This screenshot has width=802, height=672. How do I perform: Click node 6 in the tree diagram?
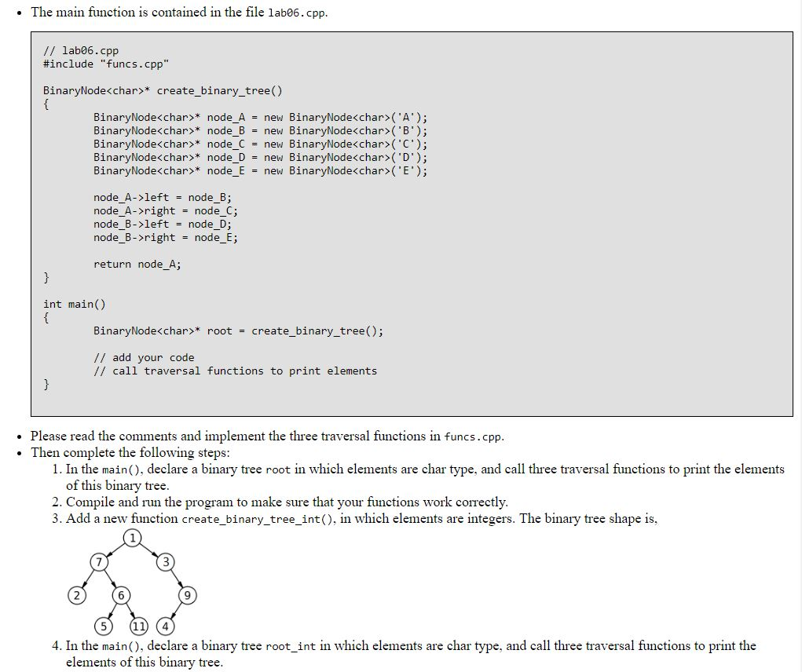point(122,596)
